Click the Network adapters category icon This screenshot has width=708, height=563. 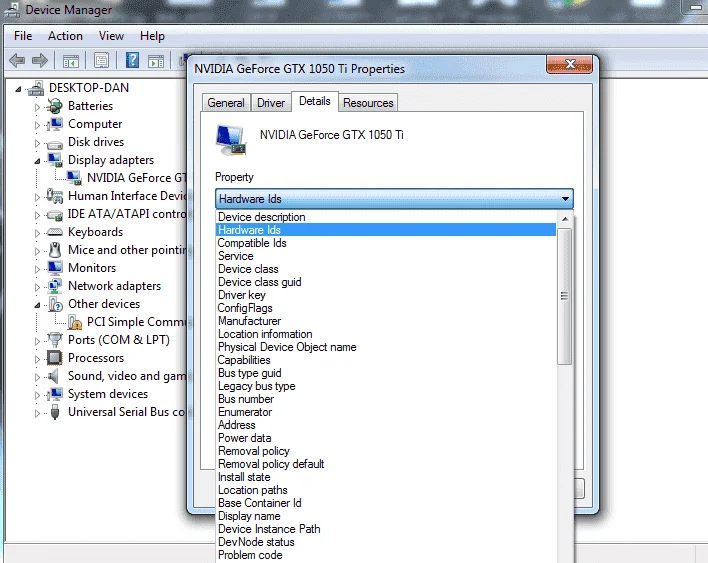55,286
